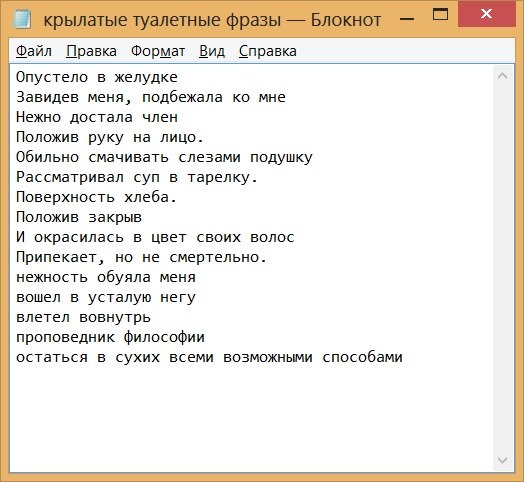Place cursor in line 'Опустело в желудке'
Image resolution: width=524 pixels, height=482 pixels.
pos(97,77)
